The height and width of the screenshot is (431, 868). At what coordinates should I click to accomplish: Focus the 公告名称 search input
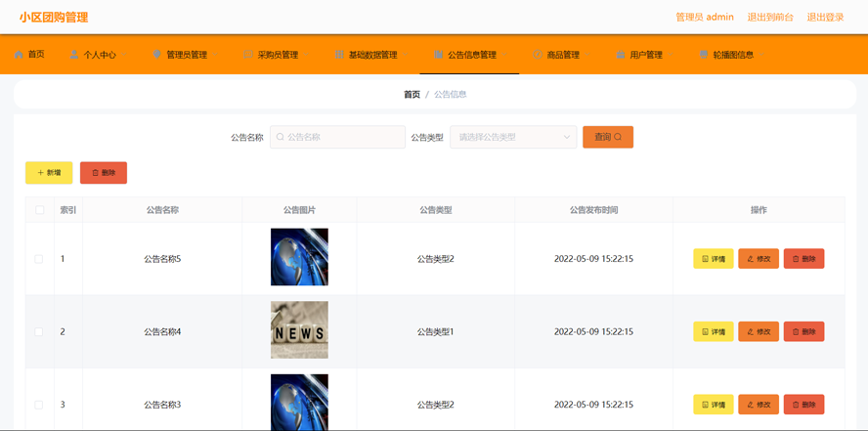[x=337, y=137]
